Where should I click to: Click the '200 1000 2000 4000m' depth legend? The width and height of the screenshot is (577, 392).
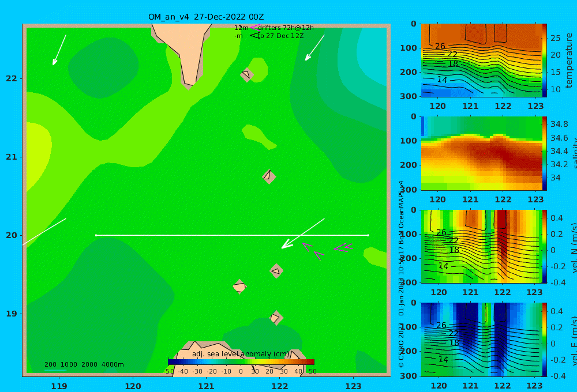[x=84, y=364]
